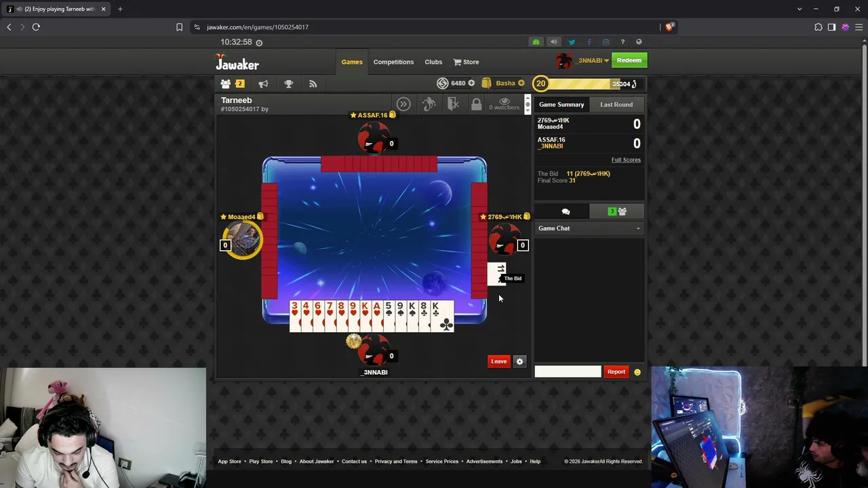Open the Full Scores link

626,160
